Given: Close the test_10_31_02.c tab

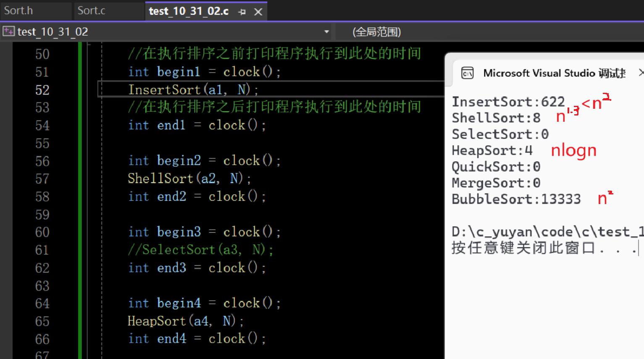Looking at the screenshot, I should click(258, 12).
